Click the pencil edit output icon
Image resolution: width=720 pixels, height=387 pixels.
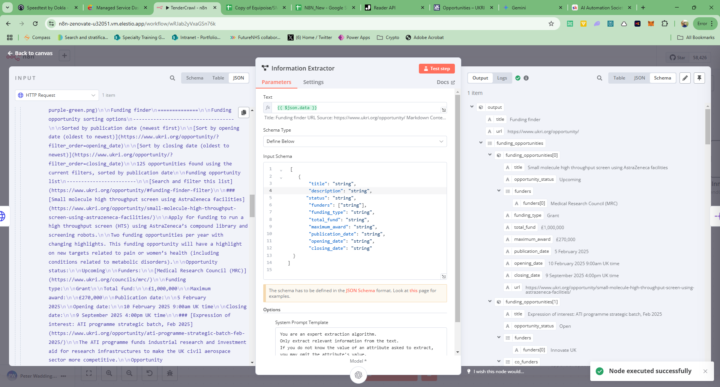[x=685, y=78]
